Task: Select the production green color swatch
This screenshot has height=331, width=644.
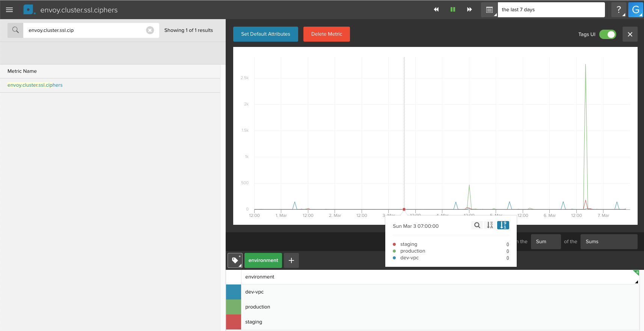Action: (234, 307)
